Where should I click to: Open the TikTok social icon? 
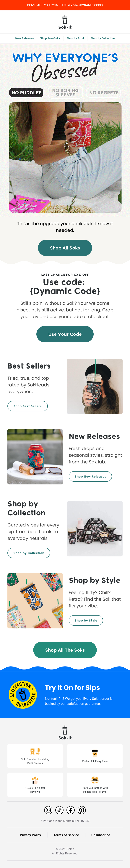(x=60, y=810)
